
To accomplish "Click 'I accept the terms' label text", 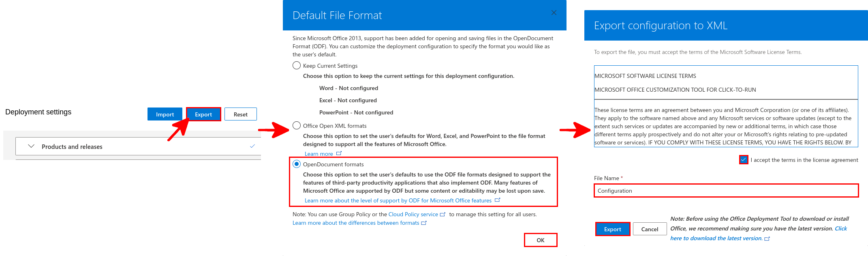I will (804, 160).
